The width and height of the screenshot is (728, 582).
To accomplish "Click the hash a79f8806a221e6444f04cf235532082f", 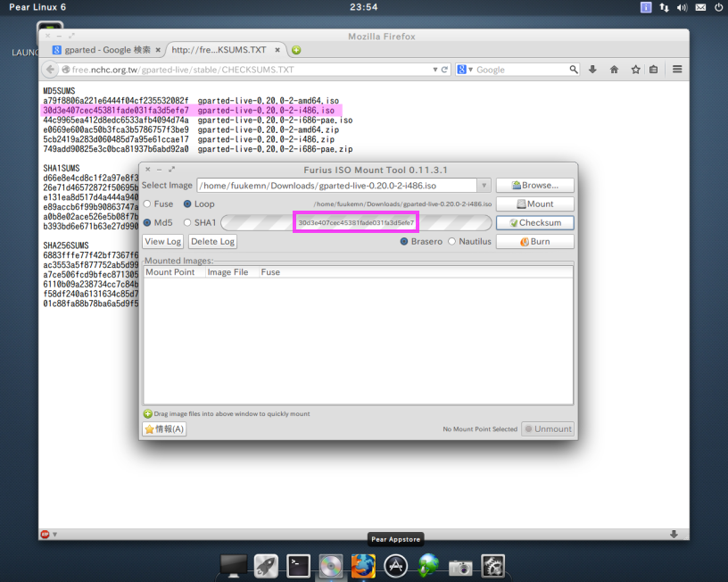I will point(116,101).
